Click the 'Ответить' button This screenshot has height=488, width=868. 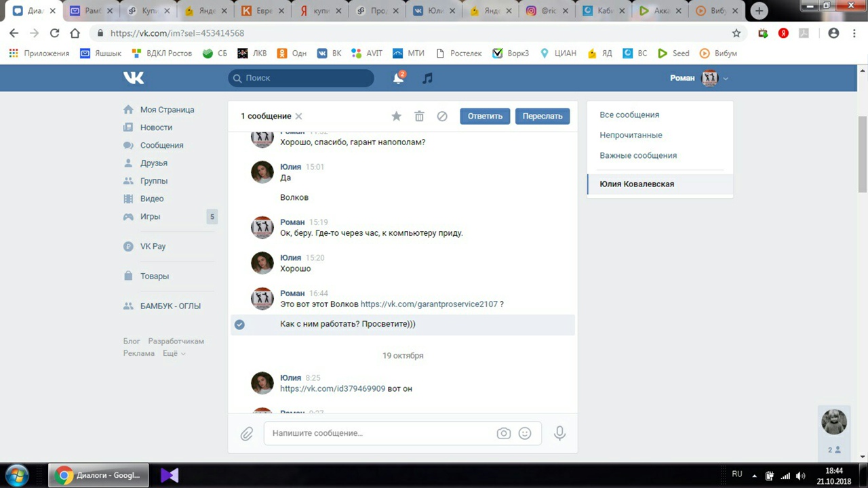coord(485,116)
